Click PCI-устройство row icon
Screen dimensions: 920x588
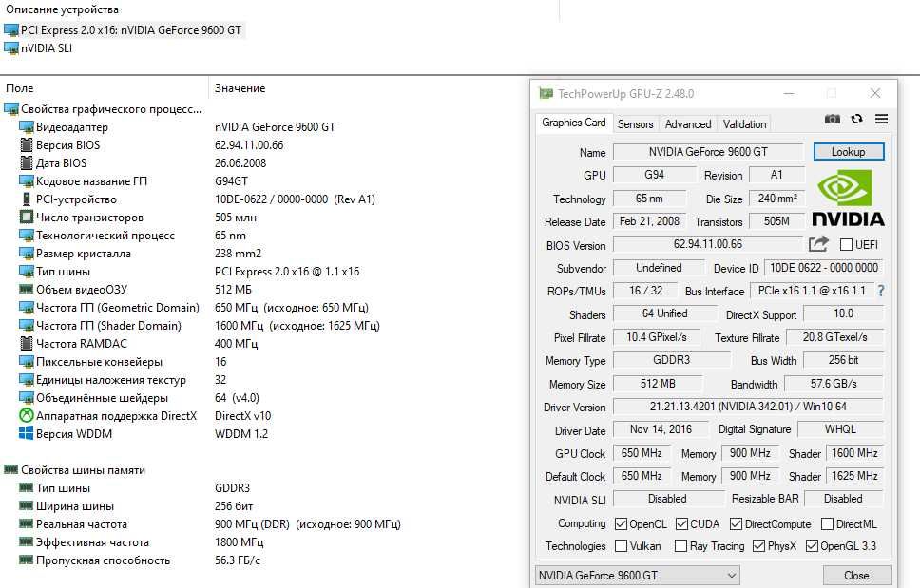(26, 199)
